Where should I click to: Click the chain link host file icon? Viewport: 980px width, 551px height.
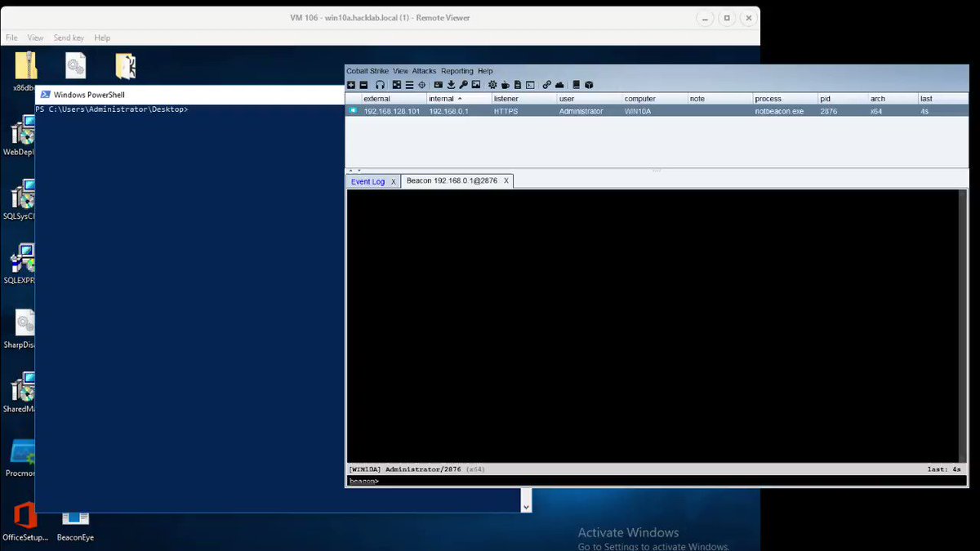(x=547, y=85)
